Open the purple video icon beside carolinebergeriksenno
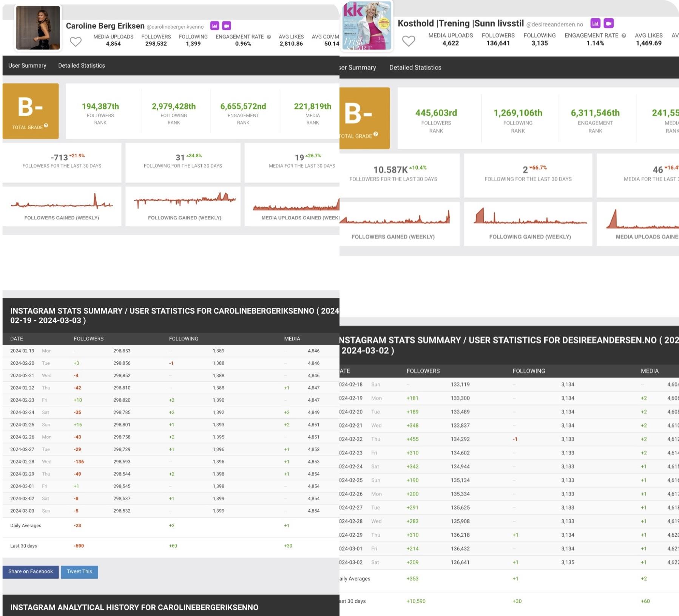Image resolution: width=679 pixels, height=616 pixels. coord(227,26)
